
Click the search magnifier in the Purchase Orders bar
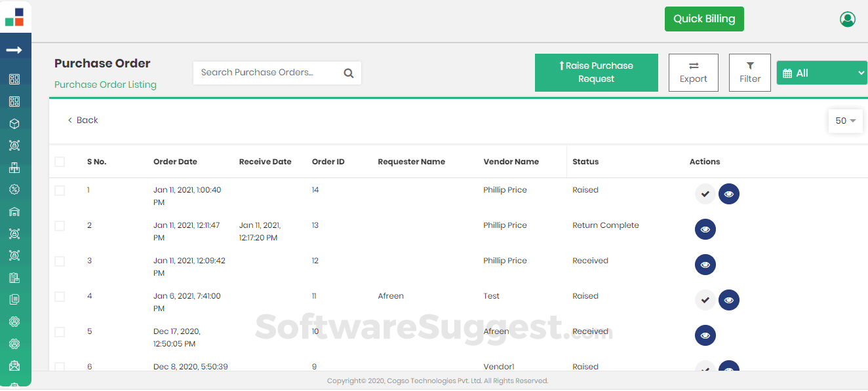tap(348, 73)
